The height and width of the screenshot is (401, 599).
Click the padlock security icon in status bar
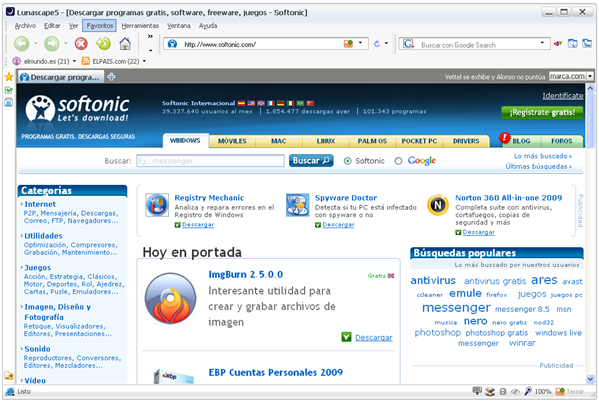pyautogui.click(x=503, y=391)
